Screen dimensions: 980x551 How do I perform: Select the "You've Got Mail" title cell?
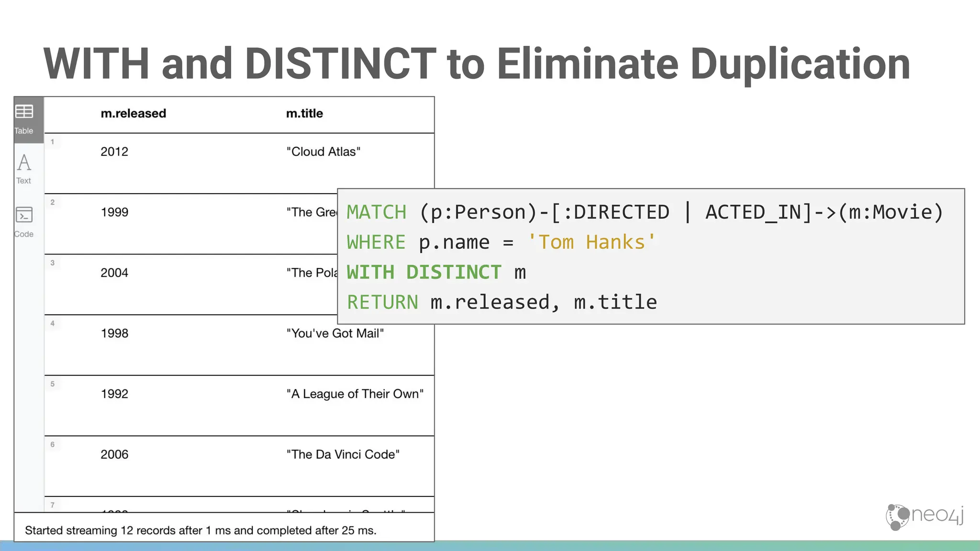(335, 333)
